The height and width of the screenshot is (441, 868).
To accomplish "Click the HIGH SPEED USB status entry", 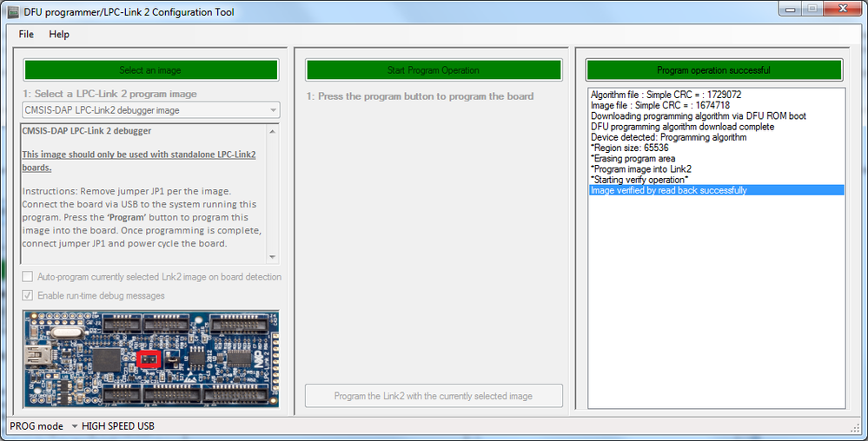I will pos(118,426).
